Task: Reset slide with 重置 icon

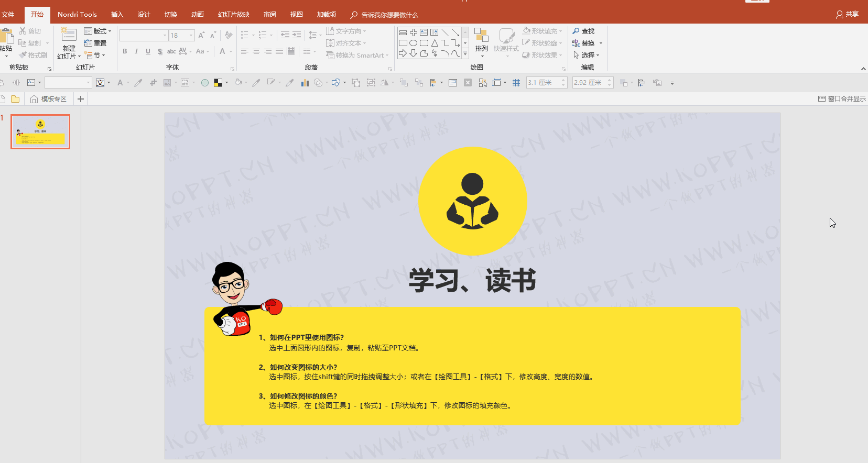Action: coord(88,43)
